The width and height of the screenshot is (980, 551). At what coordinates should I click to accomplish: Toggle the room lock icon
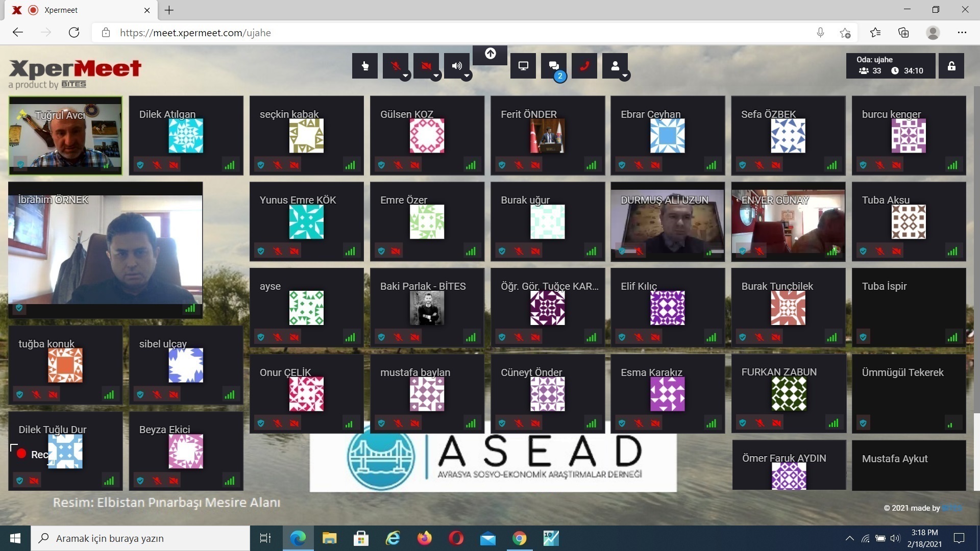coord(951,66)
